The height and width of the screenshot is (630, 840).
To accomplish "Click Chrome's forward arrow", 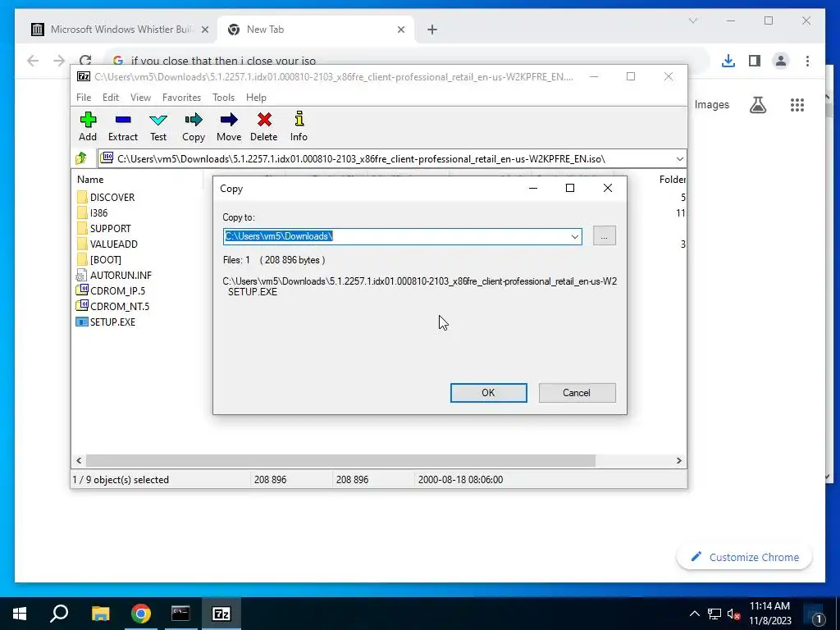I will tap(59, 61).
